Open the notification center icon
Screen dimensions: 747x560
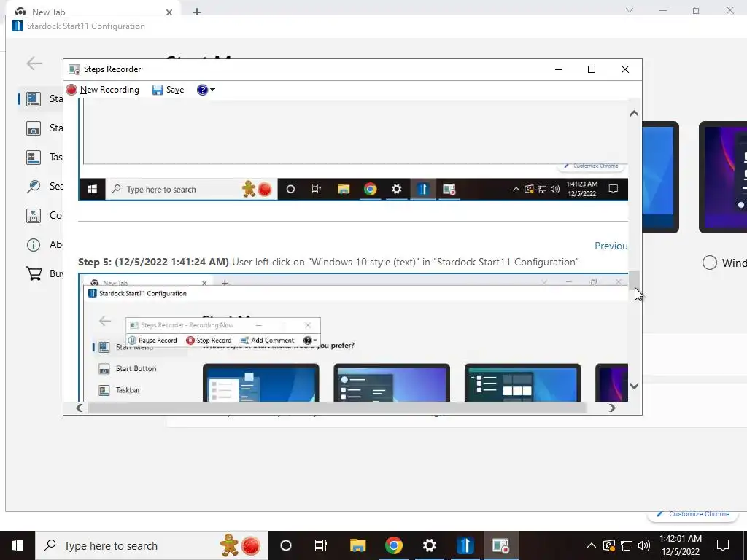723,545
